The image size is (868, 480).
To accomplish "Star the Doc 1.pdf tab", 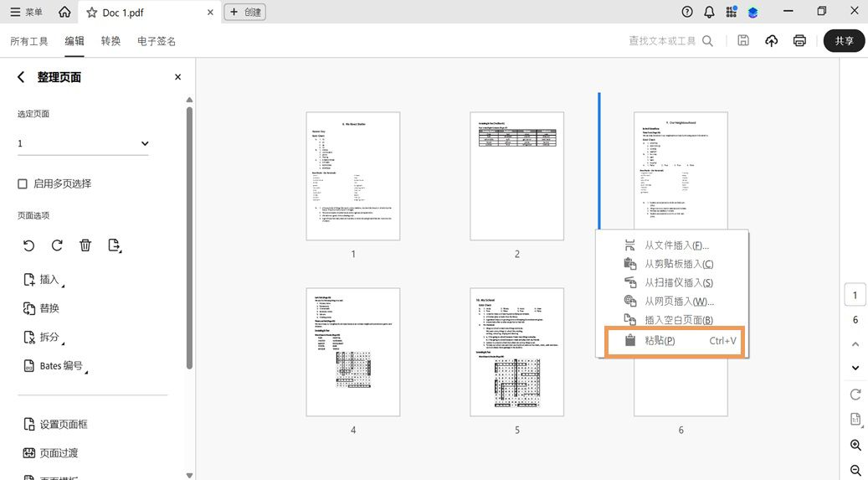I will pos(92,13).
